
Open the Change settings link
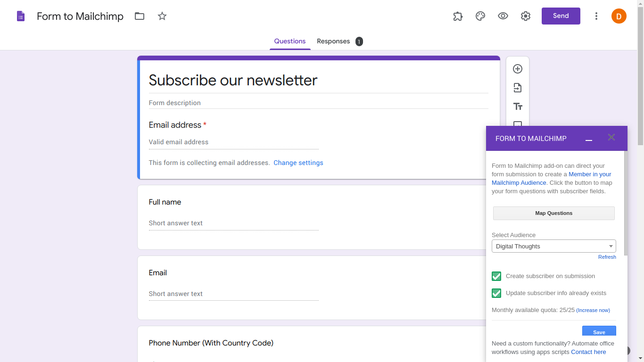[x=298, y=162]
